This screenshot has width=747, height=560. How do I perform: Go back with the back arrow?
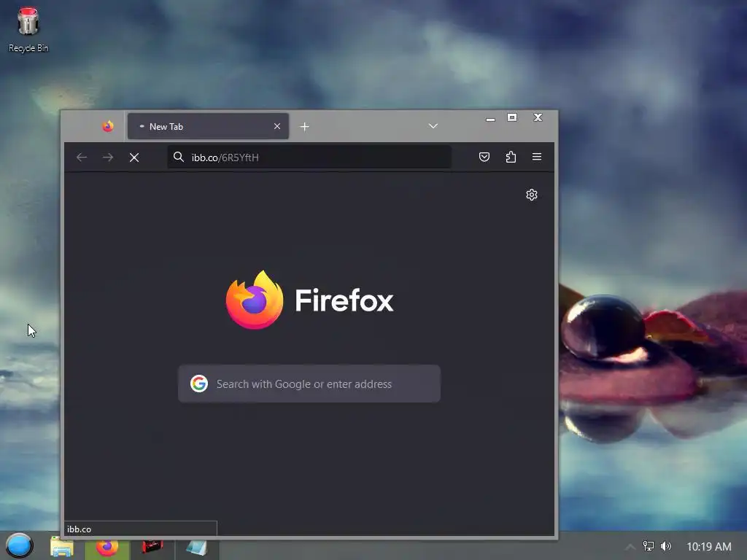(x=82, y=157)
